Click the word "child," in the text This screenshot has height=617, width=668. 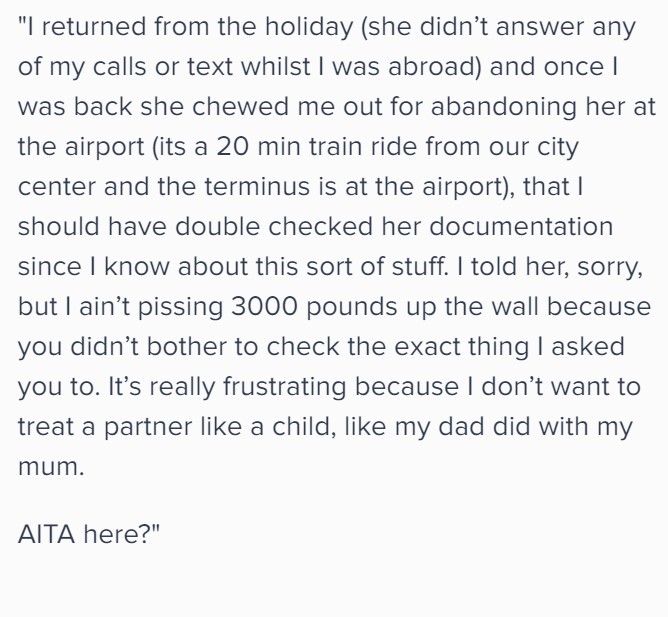[x=304, y=427]
